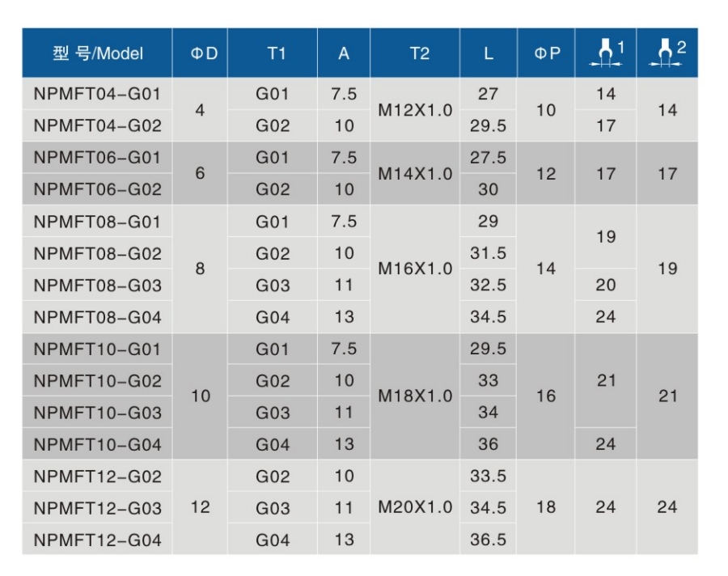This screenshot has width=728, height=576.
Task: Click the wrench size 2 header icon
Action: coord(667,53)
